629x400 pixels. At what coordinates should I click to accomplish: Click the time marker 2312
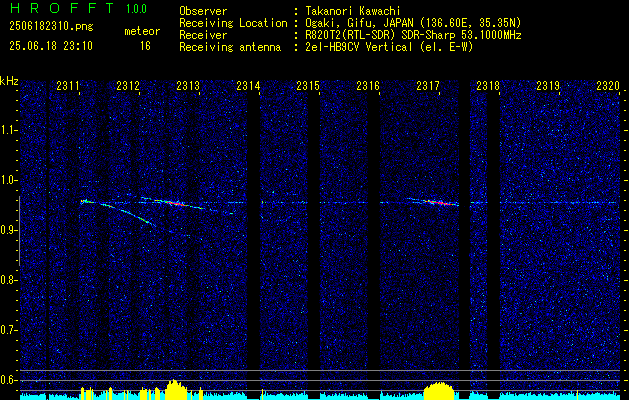pos(128,86)
